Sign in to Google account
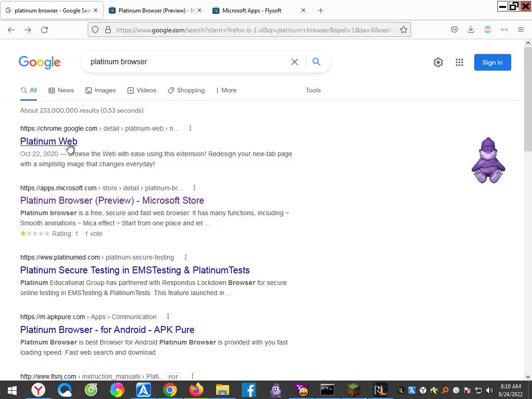Screen dimensions: 532x399 coord(492,62)
